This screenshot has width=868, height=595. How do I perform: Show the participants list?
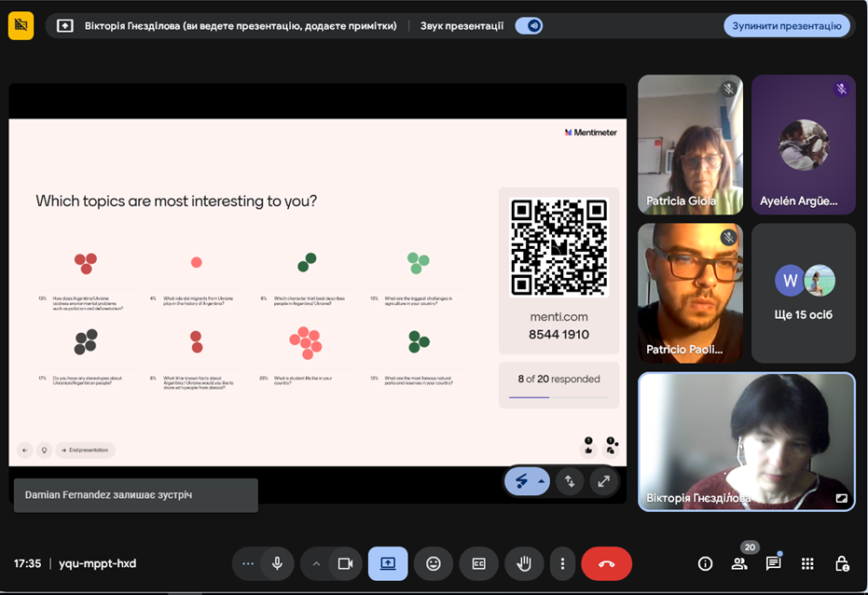[738, 563]
